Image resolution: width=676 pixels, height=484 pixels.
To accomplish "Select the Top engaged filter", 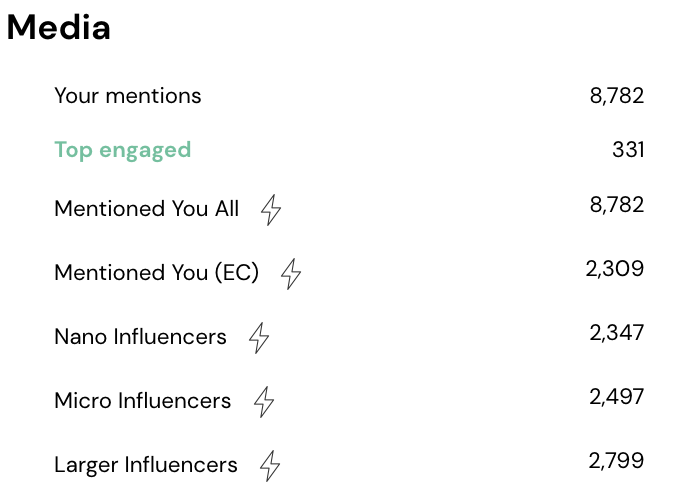I will pos(122,150).
